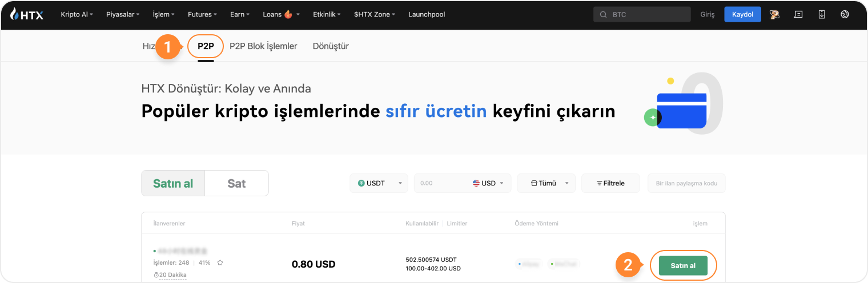Click the sıfır ücretin banner text

pyautogui.click(x=436, y=111)
